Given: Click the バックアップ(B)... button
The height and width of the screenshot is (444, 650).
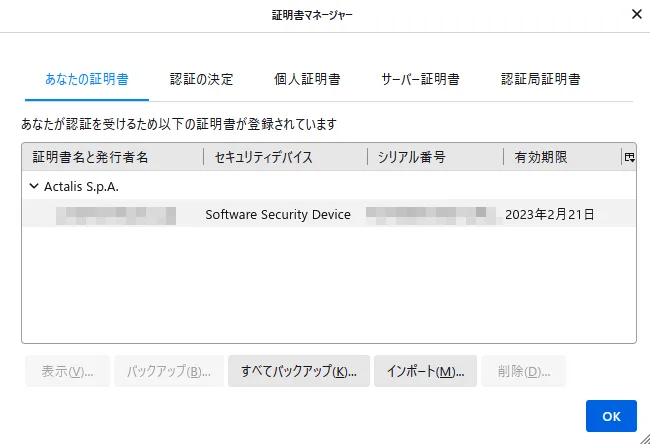Looking at the screenshot, I should point(169,371).
